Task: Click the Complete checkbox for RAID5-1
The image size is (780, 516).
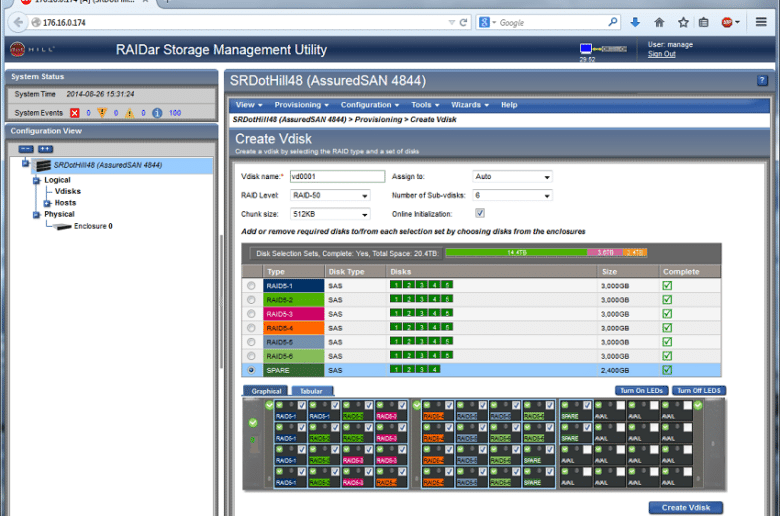Action: tap(667, 286)
